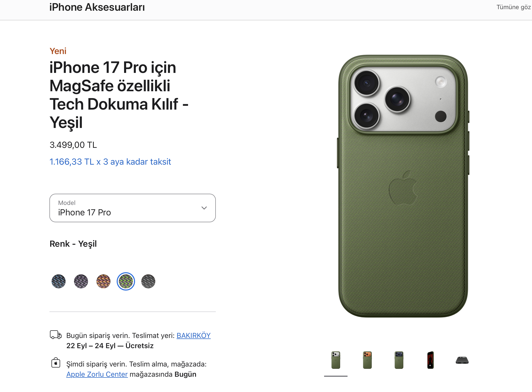The width and height of the screenshot is (532, 392).
Task: Open the Apple Zorlu Center store link
Action: coord(97,374)
